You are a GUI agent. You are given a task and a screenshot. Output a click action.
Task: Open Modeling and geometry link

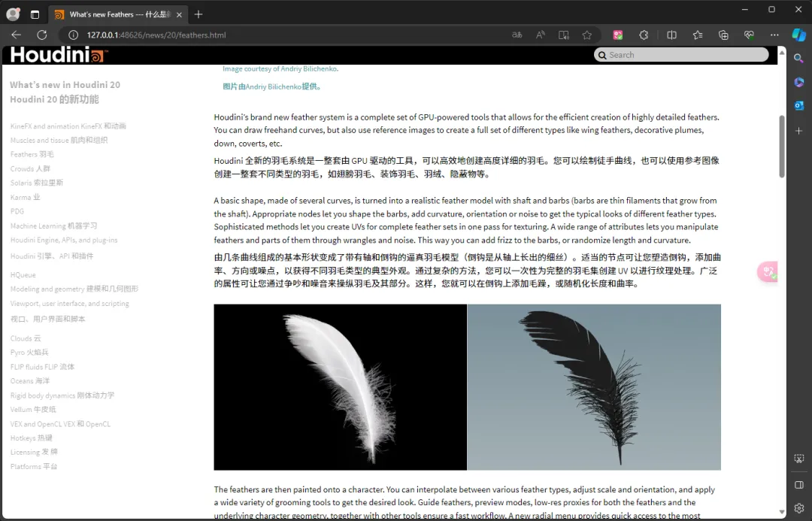tap(74, 289)
